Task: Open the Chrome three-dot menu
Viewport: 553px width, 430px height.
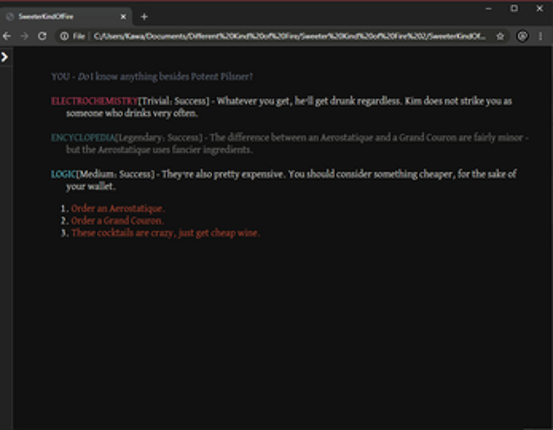Action: pos(540,36)
